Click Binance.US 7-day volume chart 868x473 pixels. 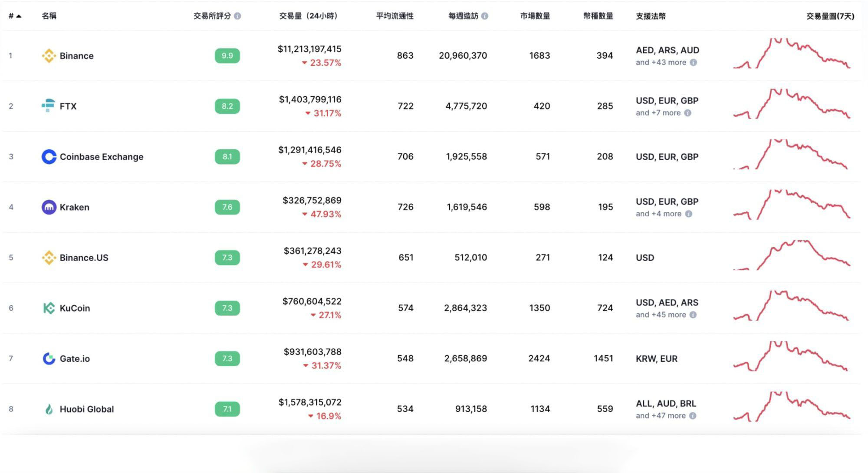point(792,255)
